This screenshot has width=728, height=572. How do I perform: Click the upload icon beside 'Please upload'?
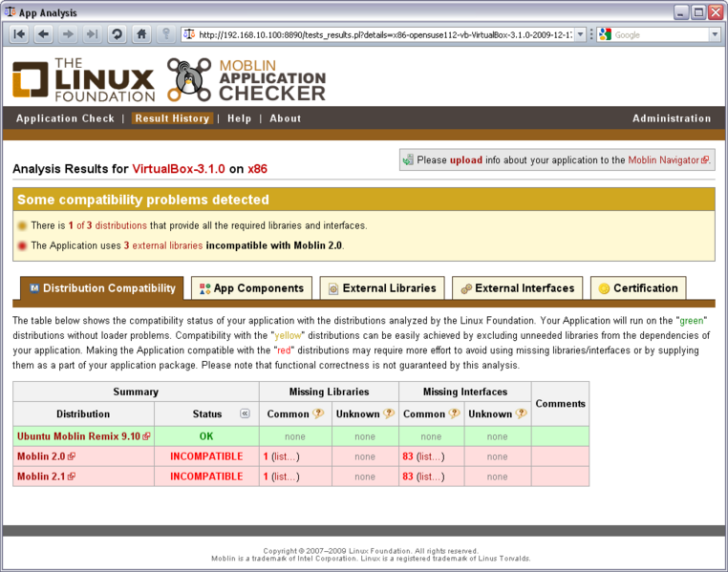(408, 160)
